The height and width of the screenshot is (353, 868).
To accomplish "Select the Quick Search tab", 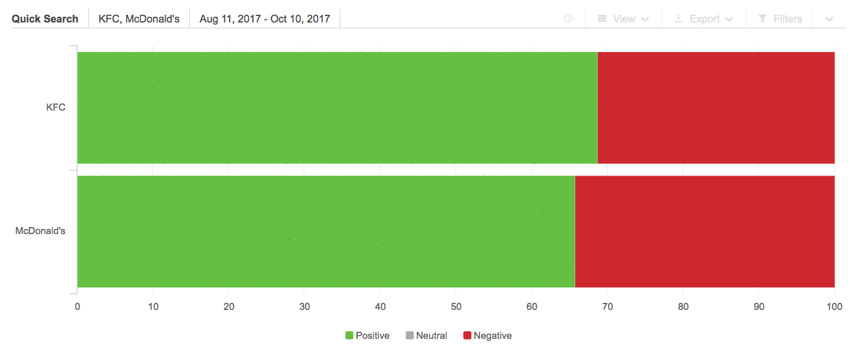I will (x=45, y=19).
